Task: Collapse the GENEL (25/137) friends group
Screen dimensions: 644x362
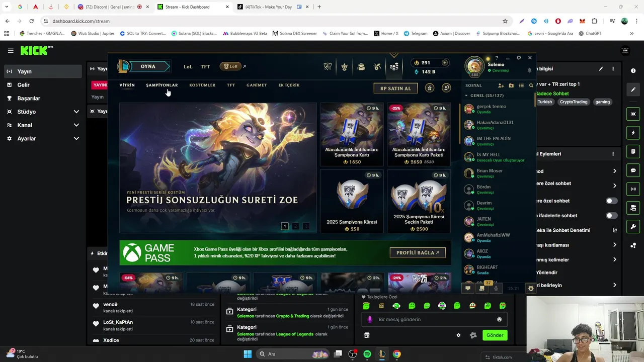Action: [x=466, y=96]
